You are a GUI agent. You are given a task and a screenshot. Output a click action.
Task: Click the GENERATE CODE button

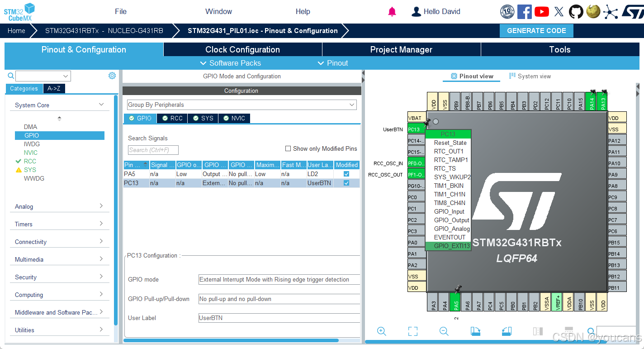pos(536,31)
